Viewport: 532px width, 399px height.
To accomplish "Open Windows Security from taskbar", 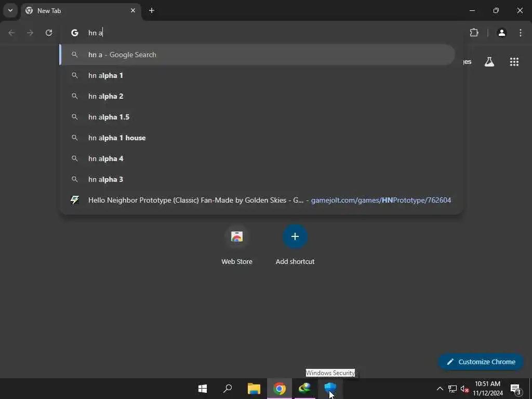I will point(330,388).
